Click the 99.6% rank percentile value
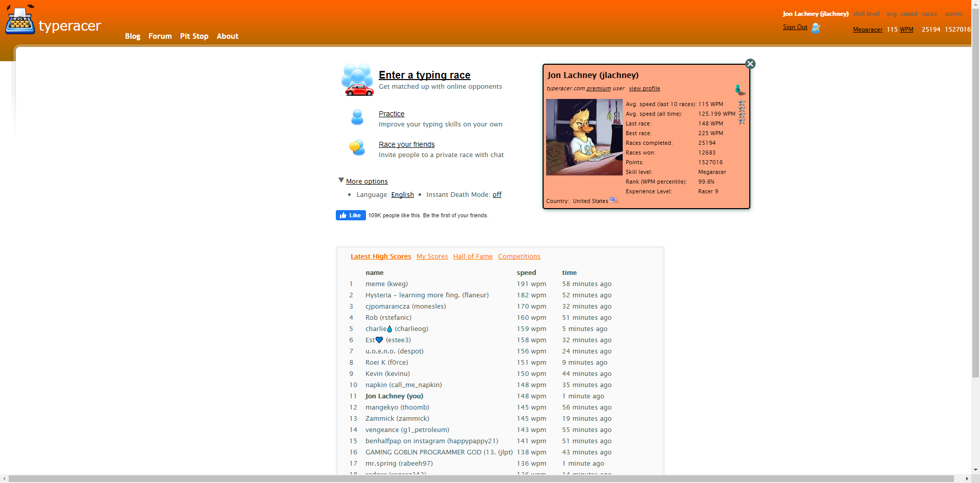This screenshot has width=980, height=483. point(706,182)
